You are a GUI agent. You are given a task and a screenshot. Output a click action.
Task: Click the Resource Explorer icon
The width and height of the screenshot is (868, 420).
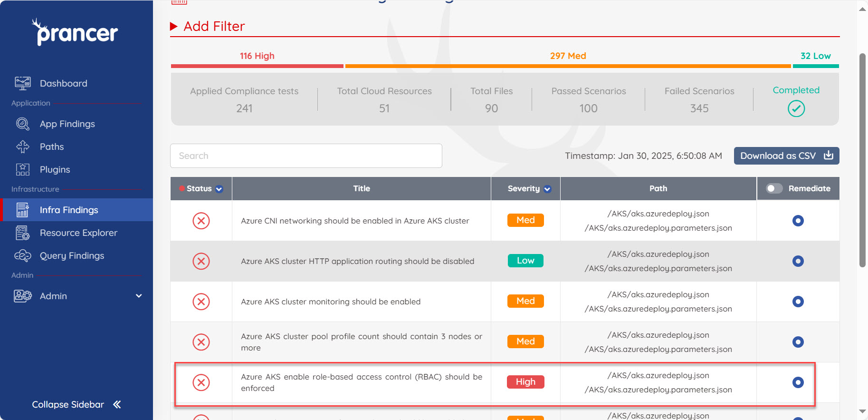(x=23, y=233)
